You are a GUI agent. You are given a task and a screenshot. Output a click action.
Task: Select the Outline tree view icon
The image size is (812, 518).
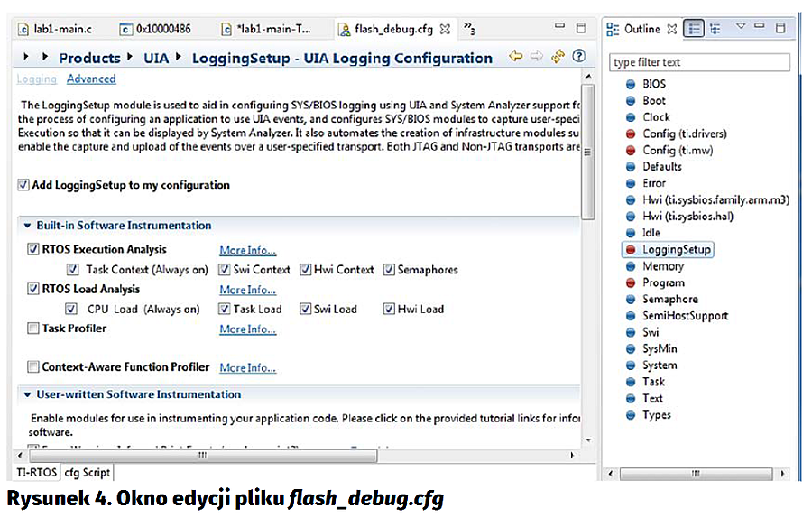point(715,29)
